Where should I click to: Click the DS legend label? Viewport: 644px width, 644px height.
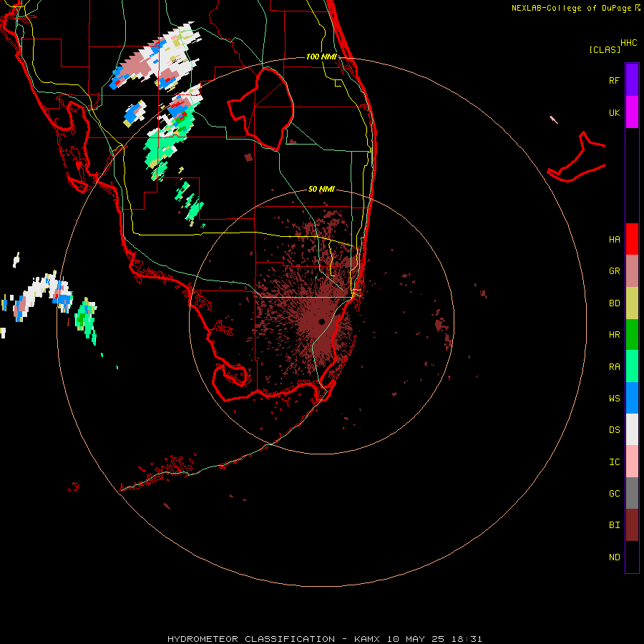click(614, 430)
